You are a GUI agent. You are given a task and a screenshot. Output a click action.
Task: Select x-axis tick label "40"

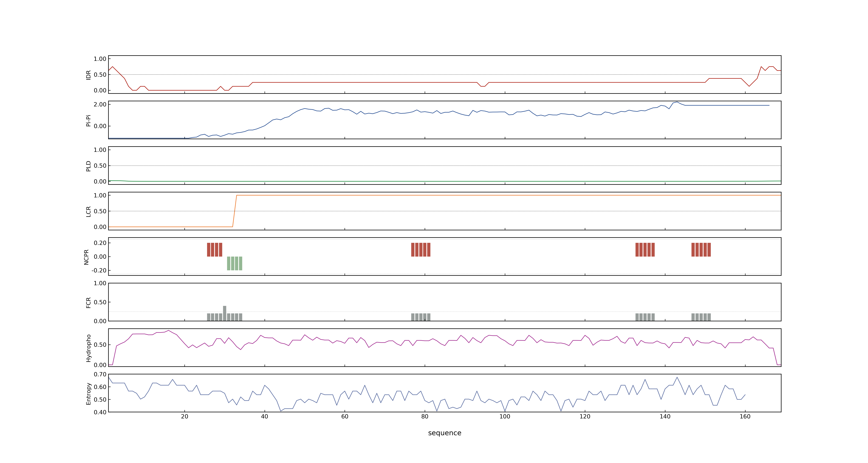[265, 416]
